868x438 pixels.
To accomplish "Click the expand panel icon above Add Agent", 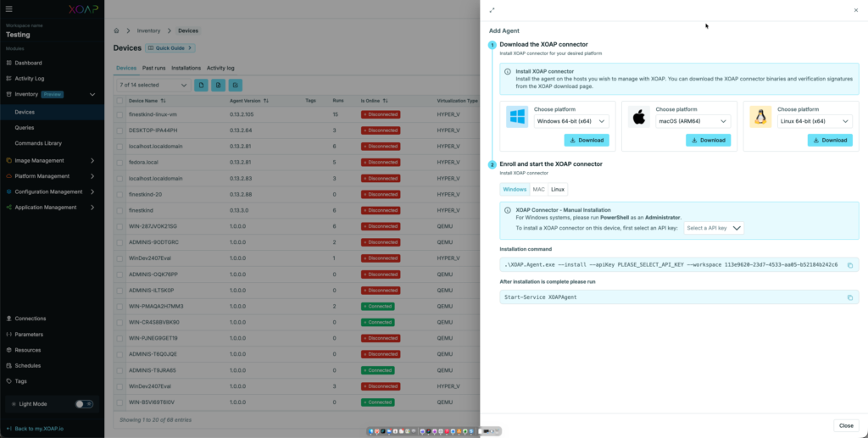I will [x=492, y=10].
